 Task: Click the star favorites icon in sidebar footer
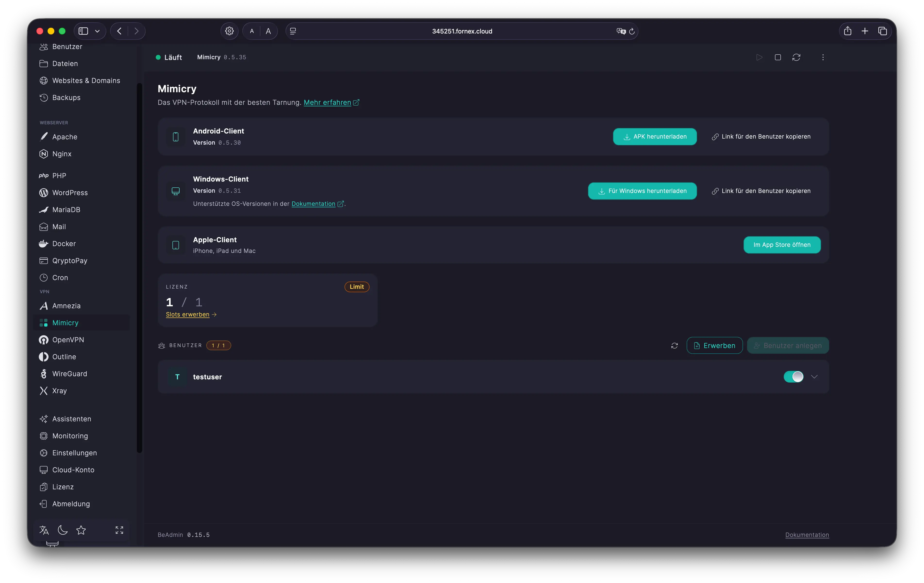point(81,530)
